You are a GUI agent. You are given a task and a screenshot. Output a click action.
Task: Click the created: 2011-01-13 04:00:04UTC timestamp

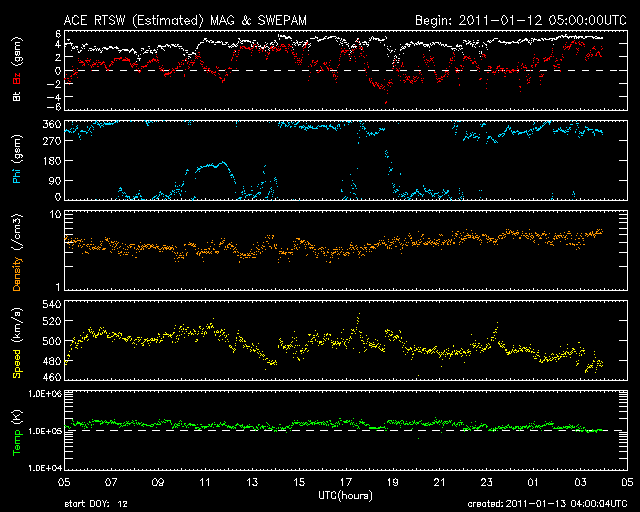547,504
